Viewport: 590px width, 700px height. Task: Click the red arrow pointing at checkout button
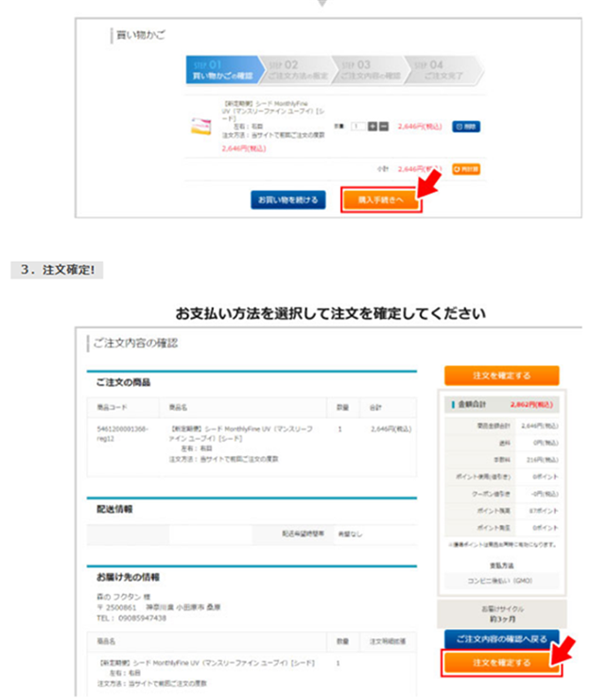(x=426, y=184)
